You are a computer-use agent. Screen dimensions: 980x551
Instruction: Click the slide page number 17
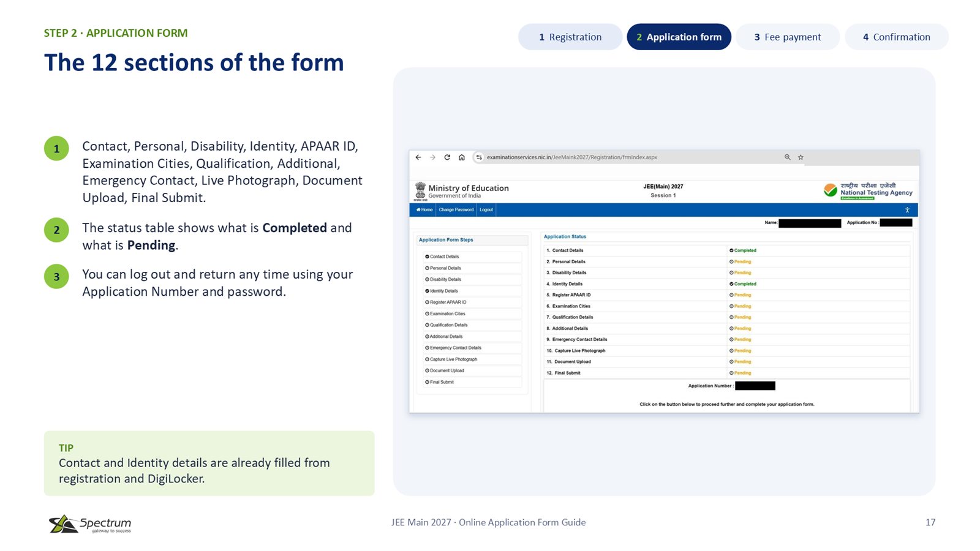click(x=930, y=522)
